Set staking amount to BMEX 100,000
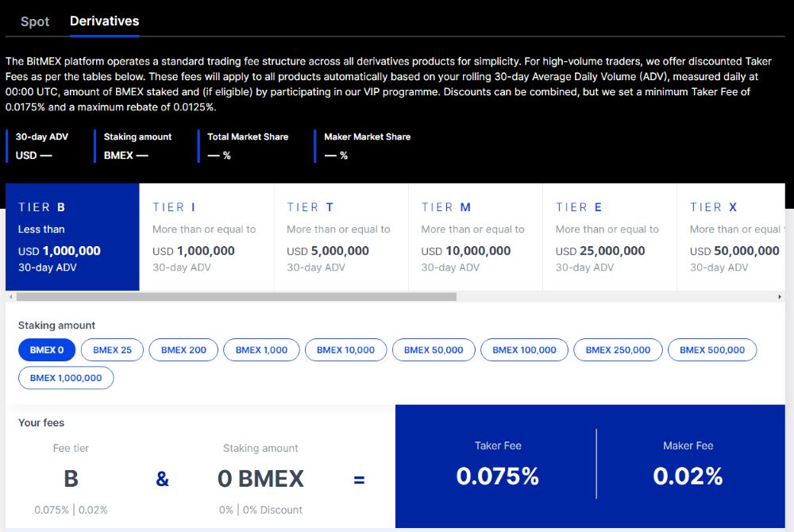The image size is (794, 532). click(x=524, y=350)
